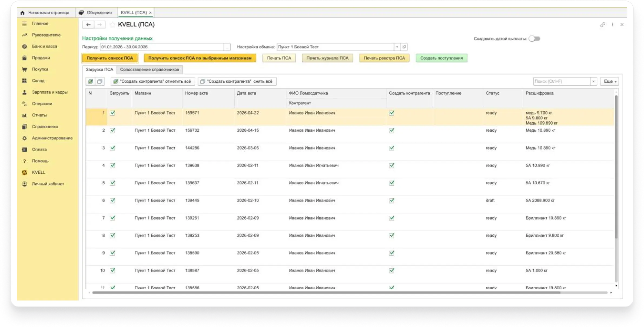Open the Склад warehouse icon
Viewport: 644px width, 327px height.
pos(24,81)
